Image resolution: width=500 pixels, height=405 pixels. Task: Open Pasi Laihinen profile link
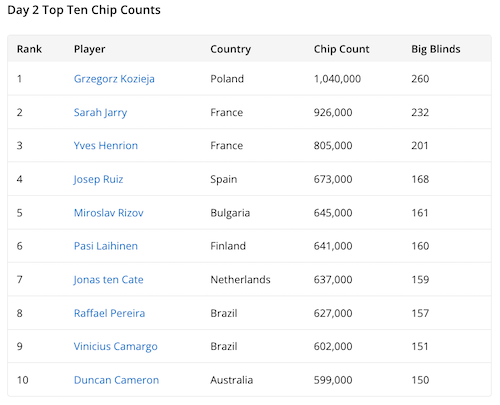pyautogui.click(x=106, y=246)
